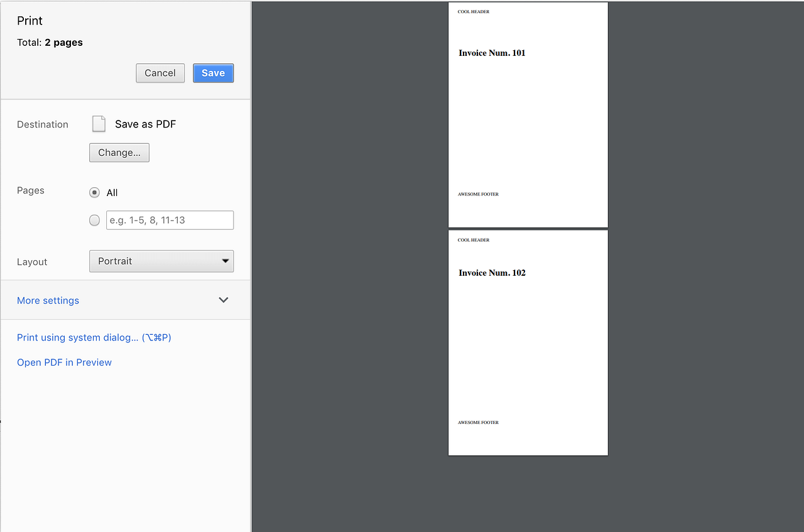The width and height of the screenshot is (804, 532).
Task: Click the Print dialog title
Action: pyautogui.click(x=30, y=21)
